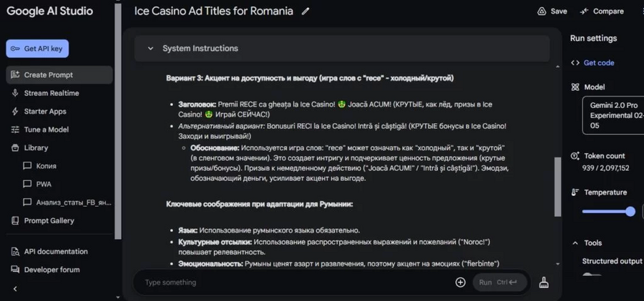Click the Get API key button
Screen dimensions: 644x301
click(x=37, y=49)
